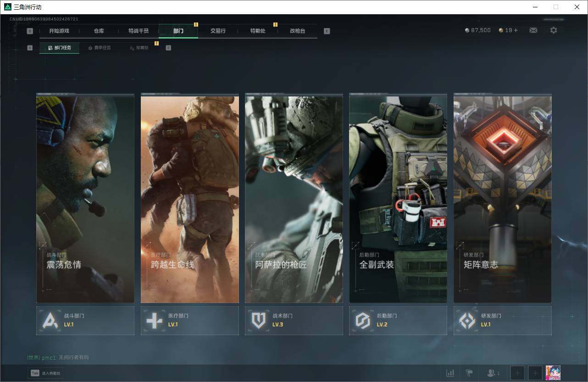The height and width of the screenshot is (382, 588).
Task: Select the 部门任务 sub-tab
Action: point(60,48)
